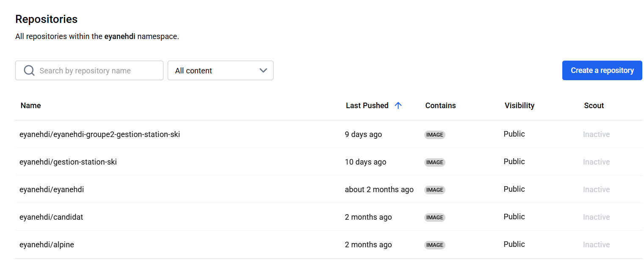Click the sort arrow next to Last Pushed
The image size is (644, 260).
398,105
